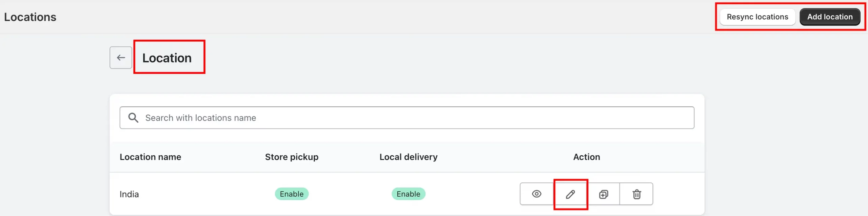The height and width of the screenshot is (216, 868).
Task: Focus the locations name search field
Action: tap(407, 118)
